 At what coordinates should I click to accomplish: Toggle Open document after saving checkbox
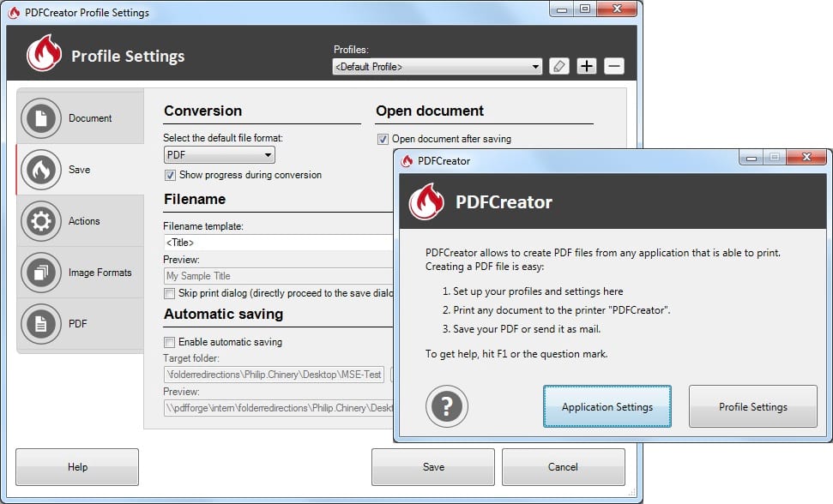click(383, 139)
